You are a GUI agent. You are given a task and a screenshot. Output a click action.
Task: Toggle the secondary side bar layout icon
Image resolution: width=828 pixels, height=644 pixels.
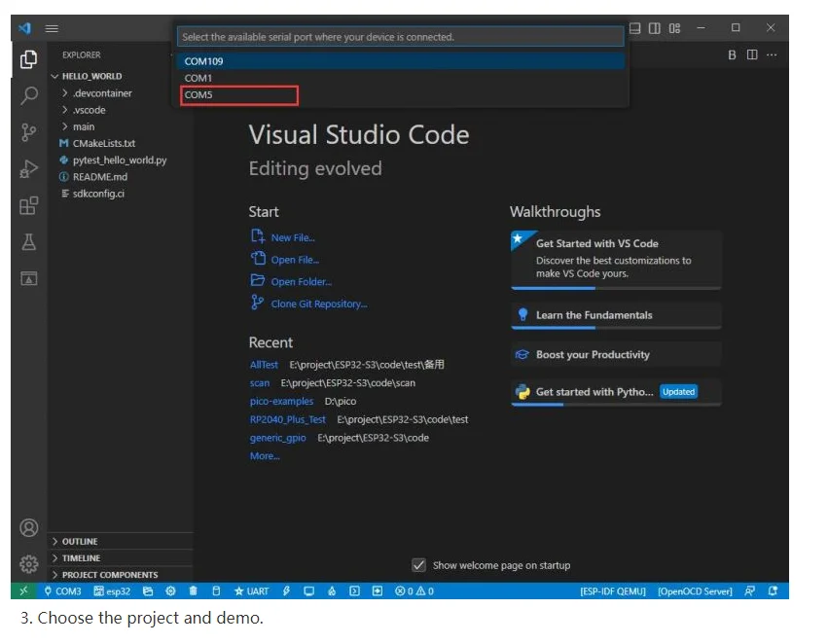coord(655,28)
